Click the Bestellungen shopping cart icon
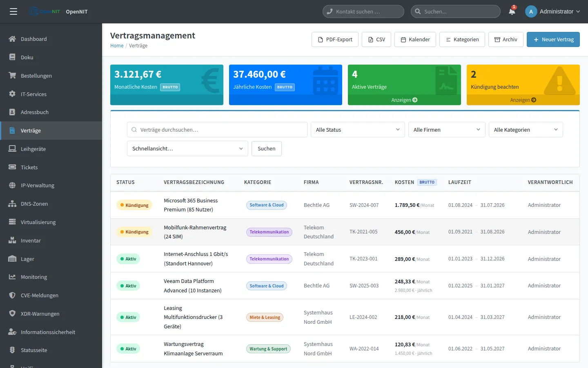The image size is (588, 368). click(x=12, y=76)
